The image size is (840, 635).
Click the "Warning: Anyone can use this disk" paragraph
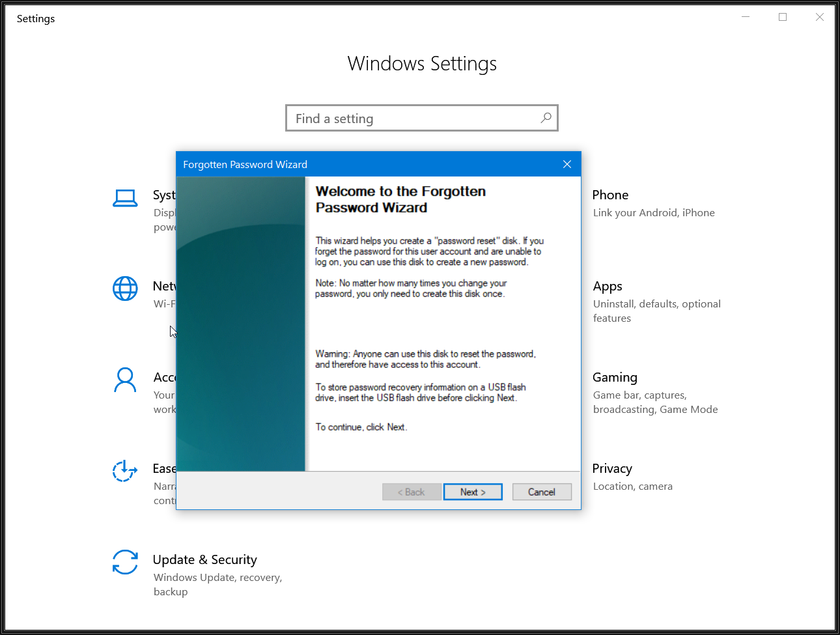425,360
